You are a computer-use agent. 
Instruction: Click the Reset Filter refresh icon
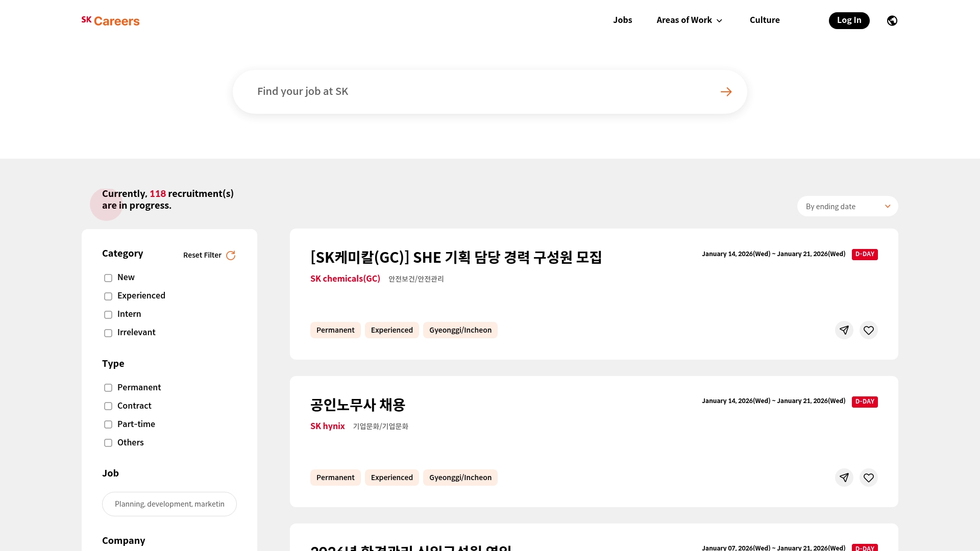pyautogui.click(x=230, y=255)
